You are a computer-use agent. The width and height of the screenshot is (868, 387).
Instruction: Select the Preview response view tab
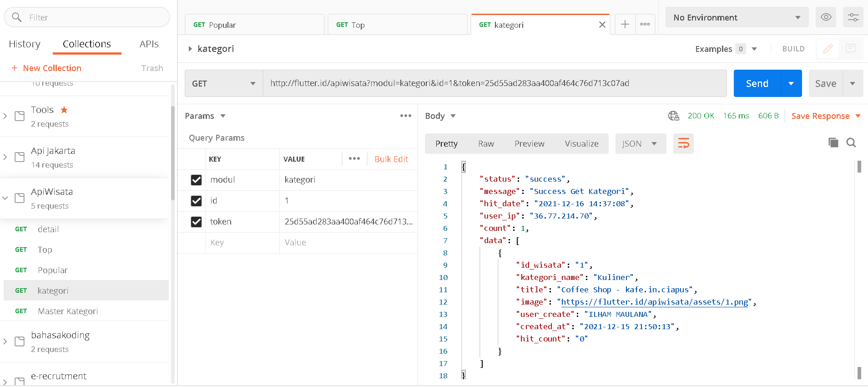click(529, 144)
